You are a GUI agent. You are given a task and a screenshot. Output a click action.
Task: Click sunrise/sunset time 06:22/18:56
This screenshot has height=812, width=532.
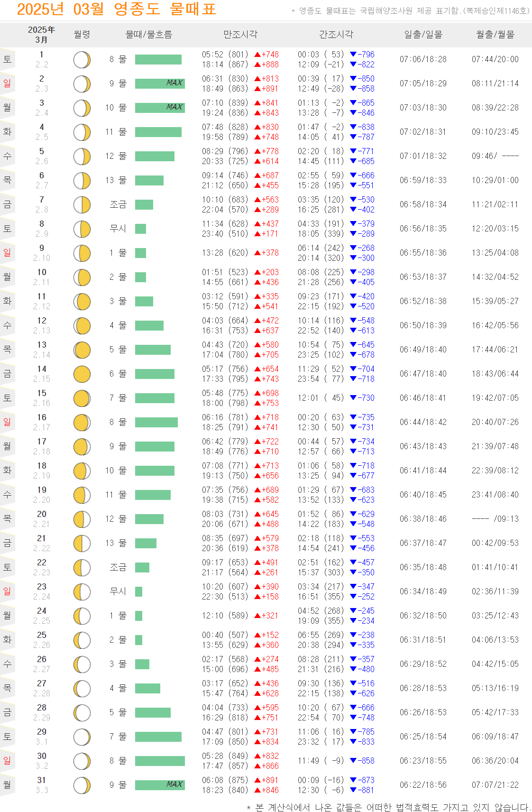tap(423, 785)
